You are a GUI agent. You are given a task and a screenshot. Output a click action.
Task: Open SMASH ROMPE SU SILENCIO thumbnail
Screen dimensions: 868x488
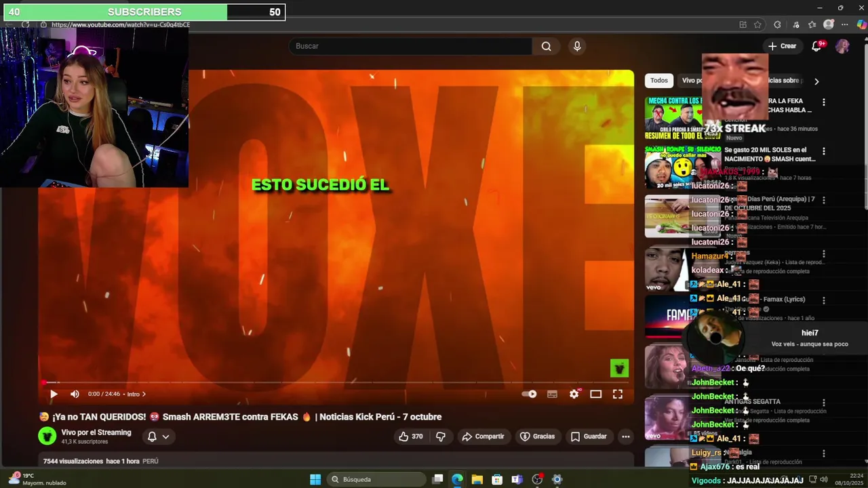point(682,167)
